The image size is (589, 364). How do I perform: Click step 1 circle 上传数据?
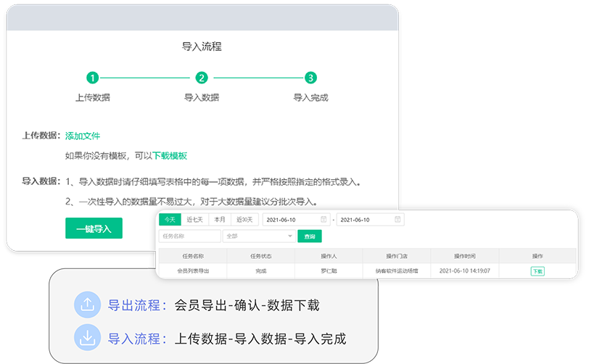[93, 78]
